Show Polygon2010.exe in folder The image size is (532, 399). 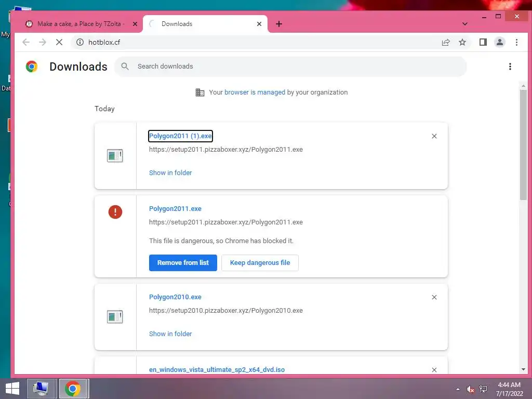click(170, 334)
